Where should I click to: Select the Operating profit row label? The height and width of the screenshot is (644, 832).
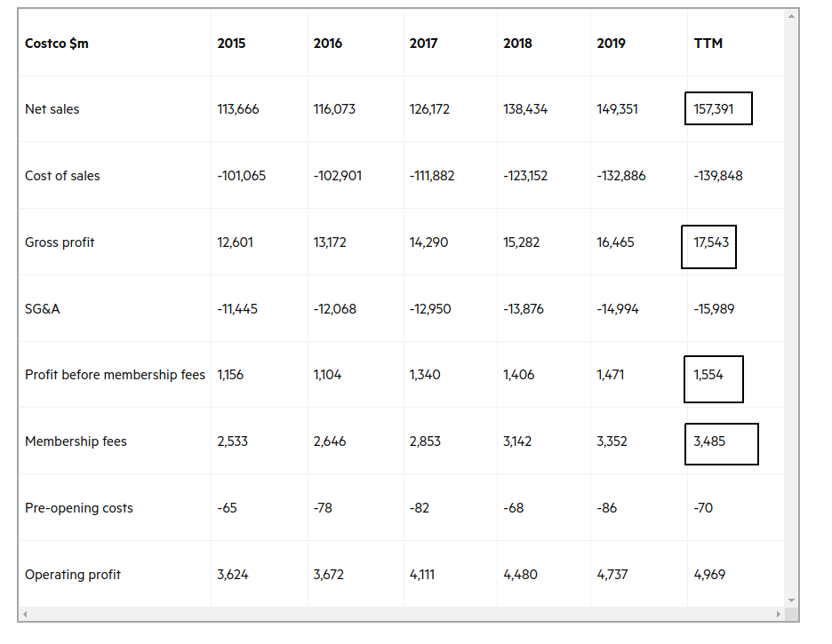click(x=73, y=575)
